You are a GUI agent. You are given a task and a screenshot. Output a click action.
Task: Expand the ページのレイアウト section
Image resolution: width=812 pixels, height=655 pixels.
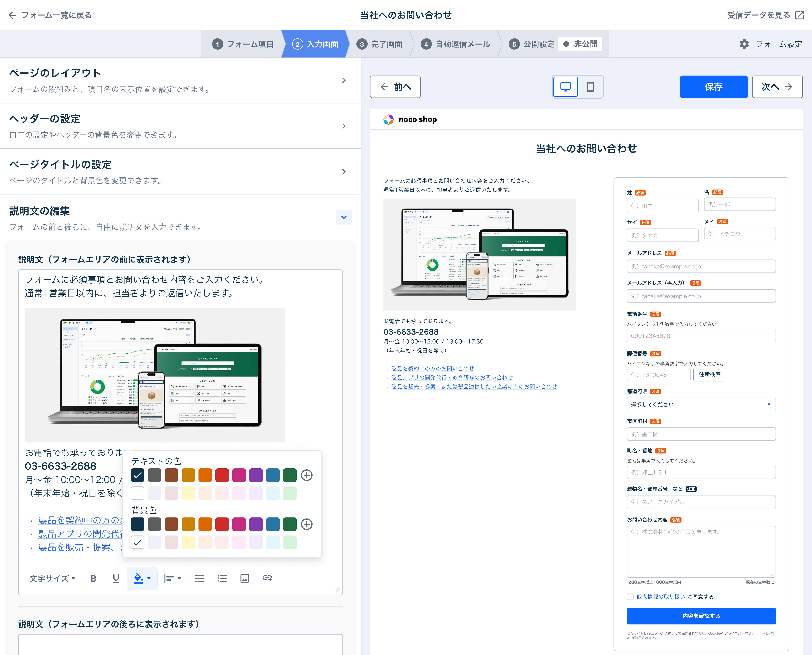click(180, 80)
